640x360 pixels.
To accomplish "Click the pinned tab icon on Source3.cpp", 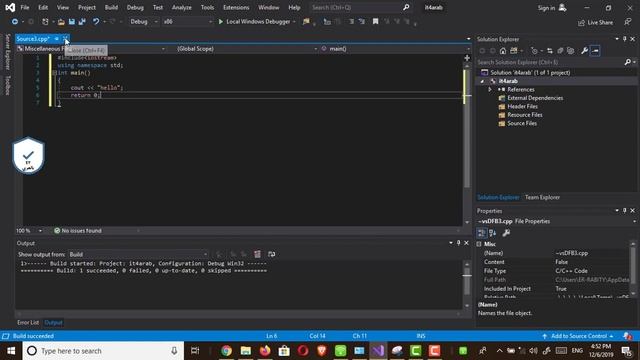I will click(x=56, y=39).
